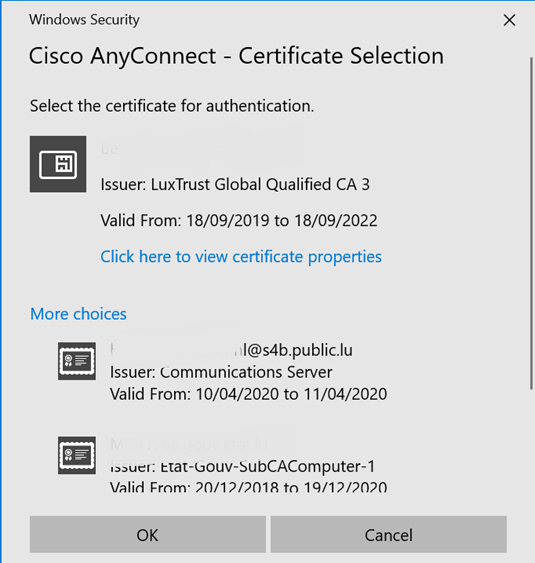Click the Windows Security title bar text
This screenshot has width=535, height=563.
[84, 20]
